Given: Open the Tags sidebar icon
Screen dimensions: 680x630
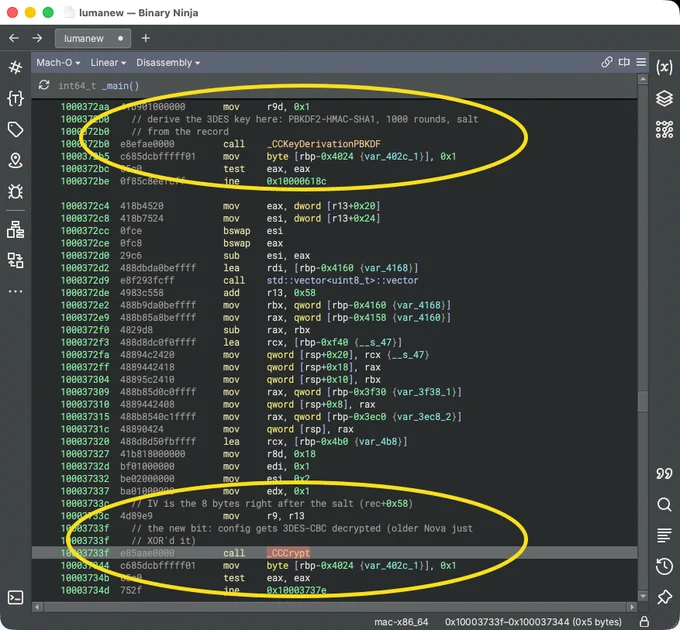Looking at the screenshot, I should click(x=16, y=129).
